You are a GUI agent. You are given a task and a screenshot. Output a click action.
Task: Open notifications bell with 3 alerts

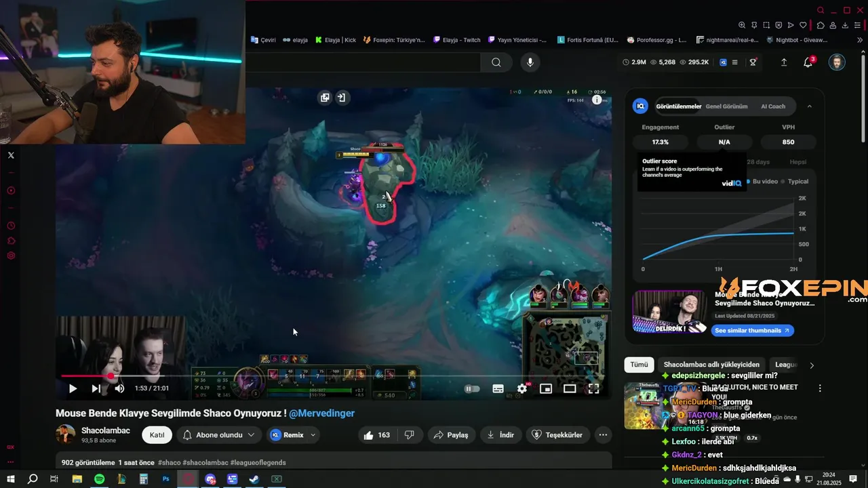click(x=808, y=62)
